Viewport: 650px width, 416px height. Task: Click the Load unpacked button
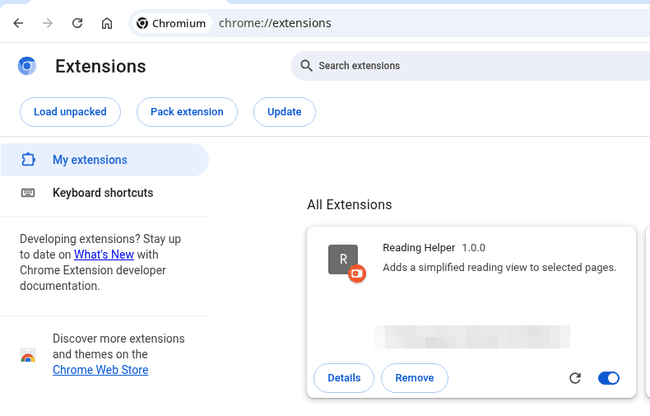click(x=70, y=112)
